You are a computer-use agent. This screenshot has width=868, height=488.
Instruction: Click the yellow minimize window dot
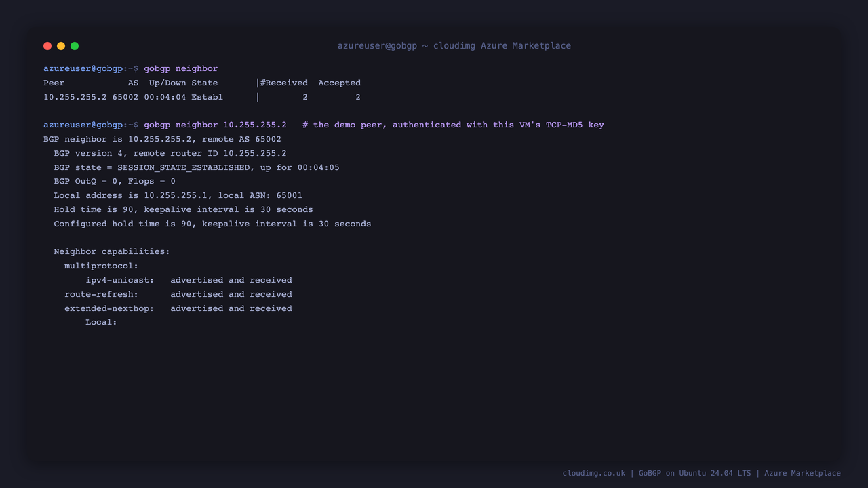coord(61,46)
